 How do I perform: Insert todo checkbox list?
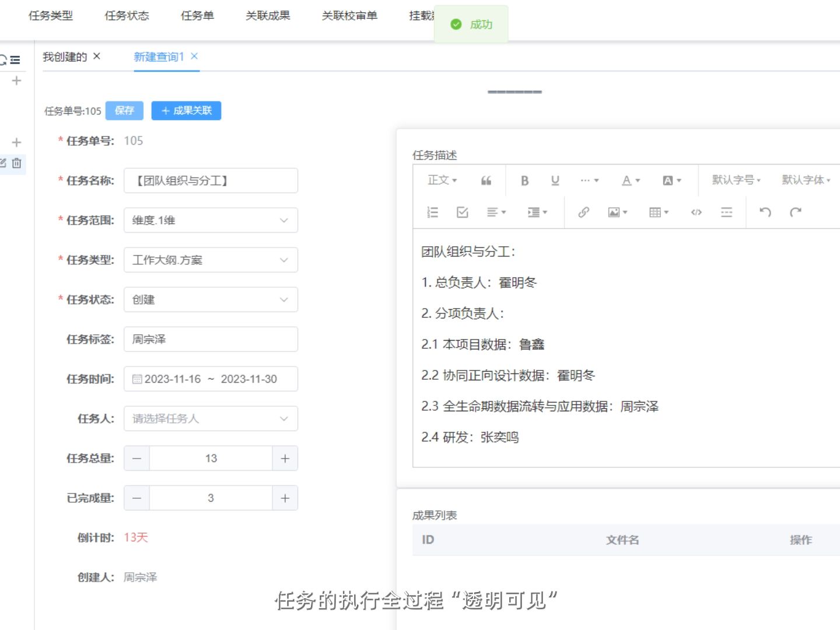click(x=463, y=212)
